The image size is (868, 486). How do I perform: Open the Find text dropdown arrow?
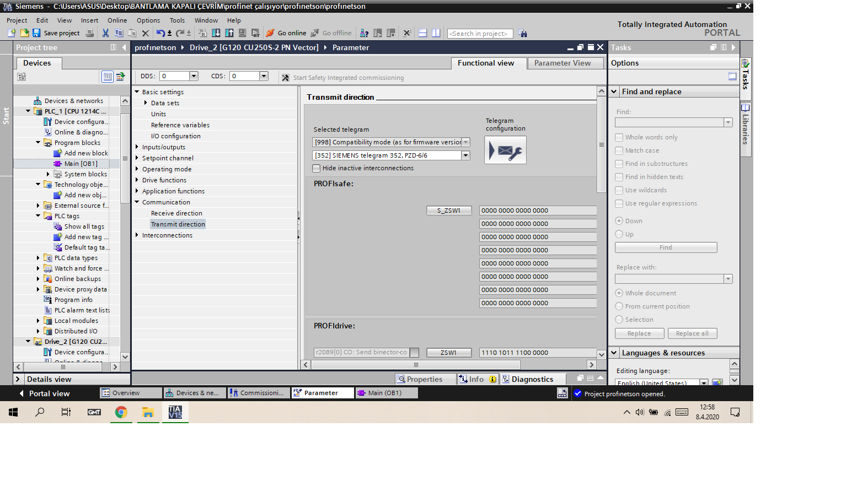[728, 122]
